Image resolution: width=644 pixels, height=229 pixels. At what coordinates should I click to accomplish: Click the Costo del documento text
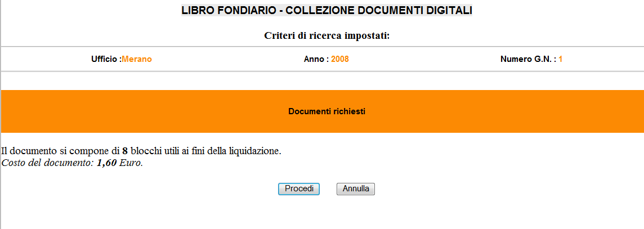point(47,163)
